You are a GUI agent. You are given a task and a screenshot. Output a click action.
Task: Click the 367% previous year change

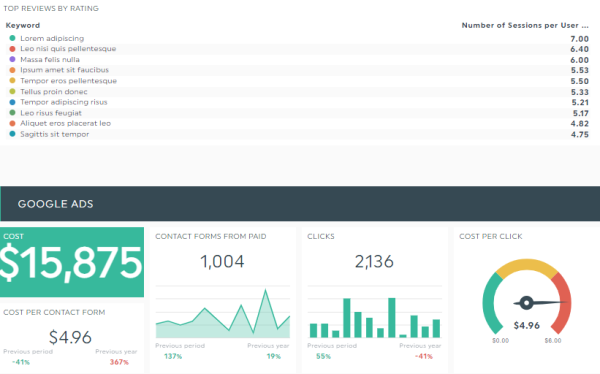(x=119, y=362)
